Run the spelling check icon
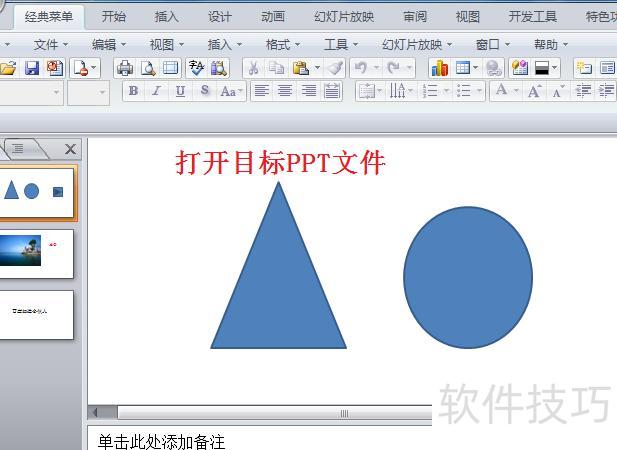The width and height of the screenshot is (617, 450). [196, 68]
